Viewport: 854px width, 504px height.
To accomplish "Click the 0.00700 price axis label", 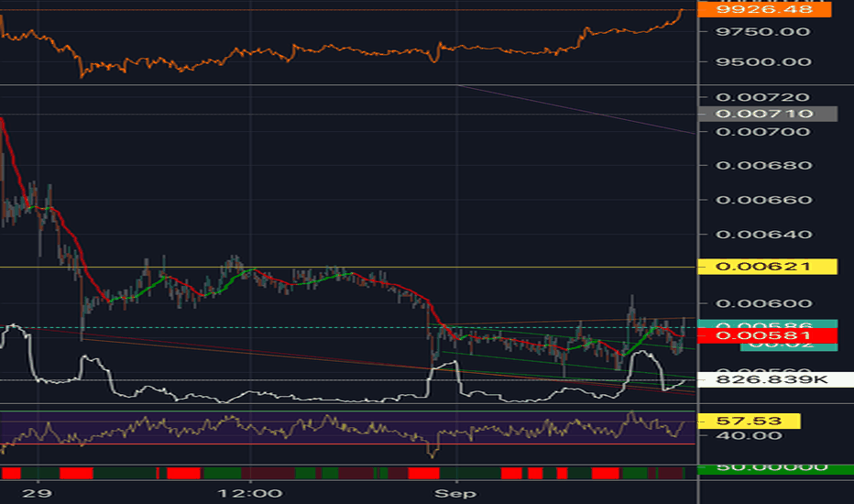I will (763, 132).
